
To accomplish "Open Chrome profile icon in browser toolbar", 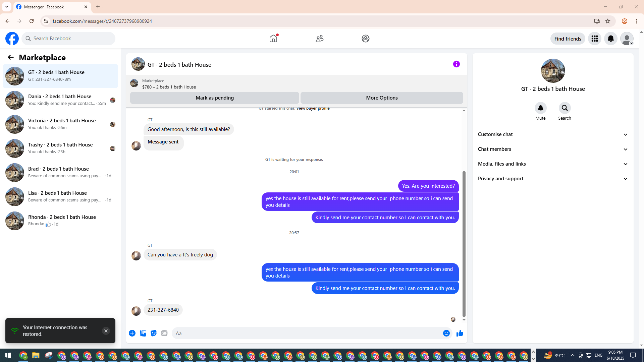I will click(624, 21).
